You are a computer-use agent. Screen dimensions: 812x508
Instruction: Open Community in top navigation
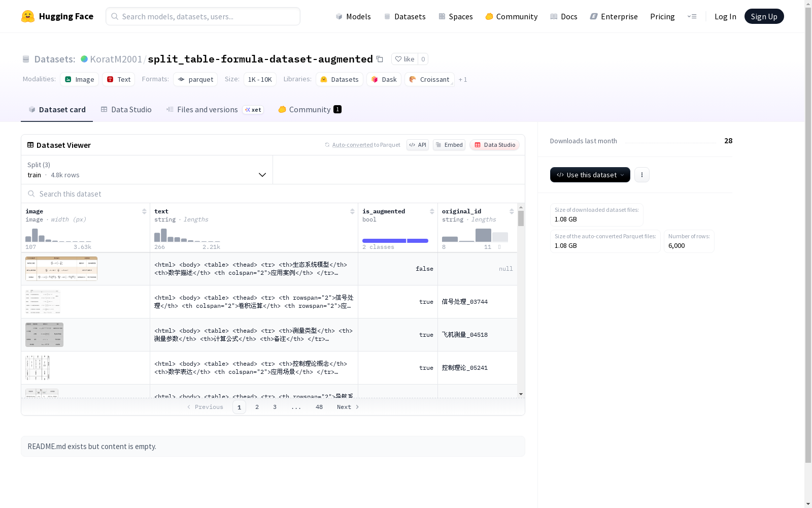(512, 16)
